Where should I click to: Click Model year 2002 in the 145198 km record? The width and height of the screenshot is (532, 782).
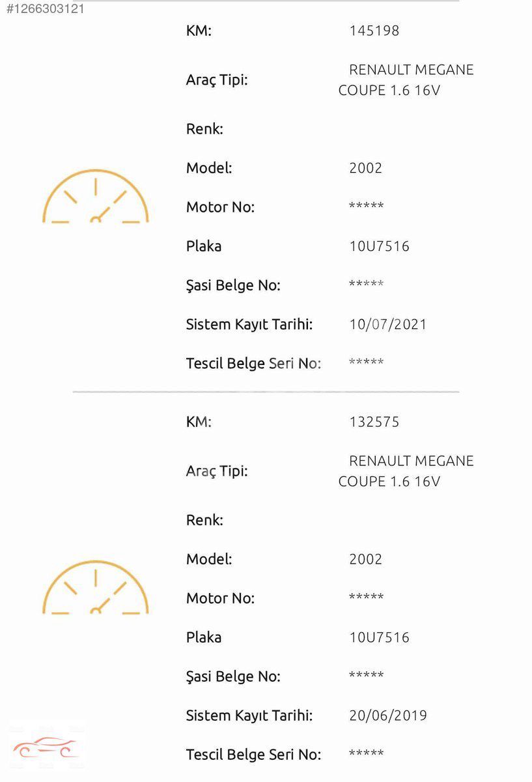(366, 168)
